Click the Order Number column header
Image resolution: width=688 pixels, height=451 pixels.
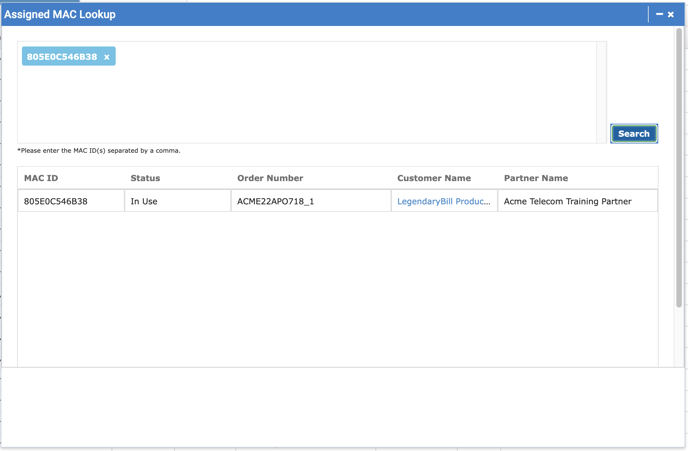[270, 178]
